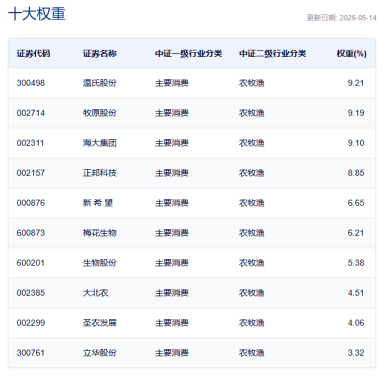384x376 pixels.
Task: Click weight value 3.32
Action: [356, 353]
